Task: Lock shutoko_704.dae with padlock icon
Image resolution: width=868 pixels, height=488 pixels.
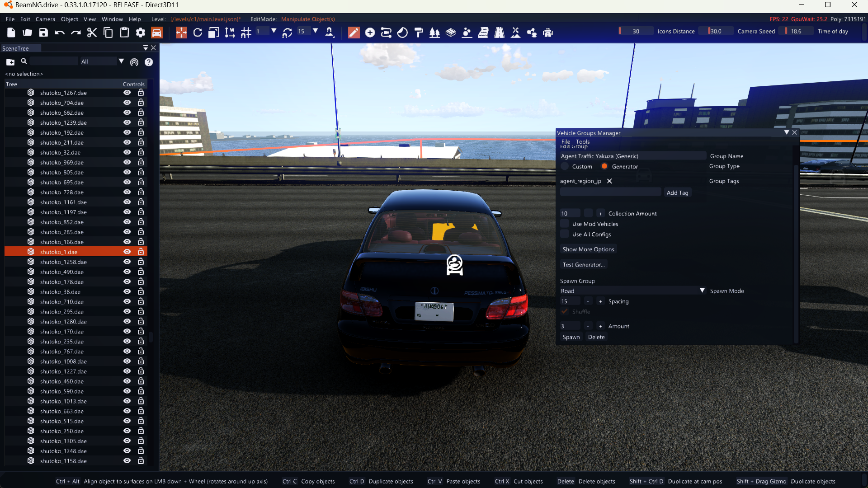Action: 141,103
